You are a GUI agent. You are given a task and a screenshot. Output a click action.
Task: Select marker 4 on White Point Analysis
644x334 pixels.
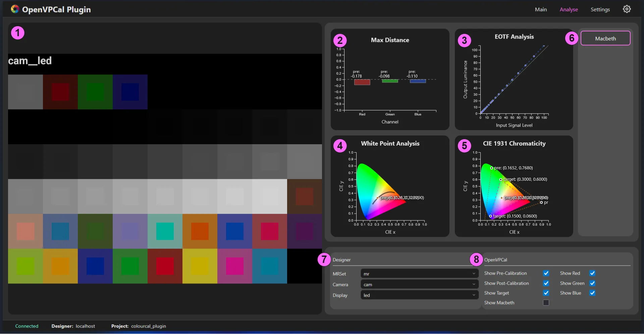point(340,146)
